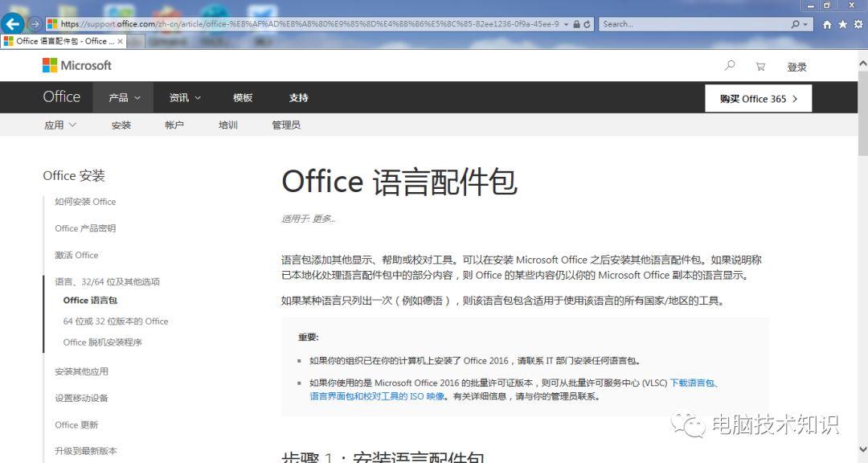The width and height of the screenshot is (868, 463).
Task: Select the 帐户 sub-navigation item
Action: 174,125
